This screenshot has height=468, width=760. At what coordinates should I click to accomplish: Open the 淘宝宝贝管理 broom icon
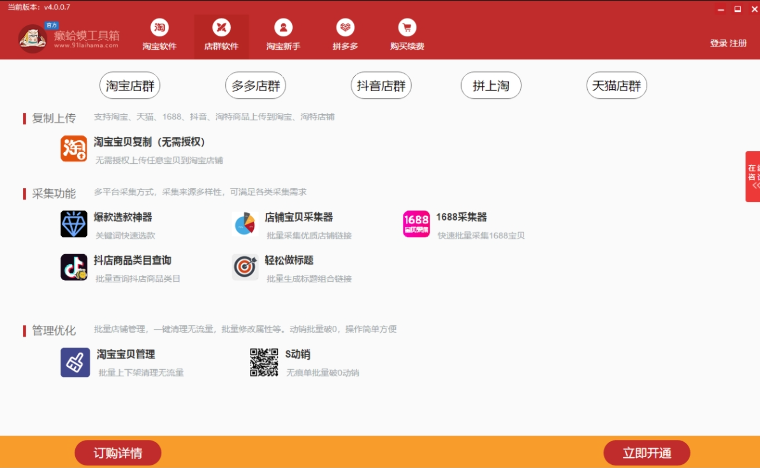75,362
